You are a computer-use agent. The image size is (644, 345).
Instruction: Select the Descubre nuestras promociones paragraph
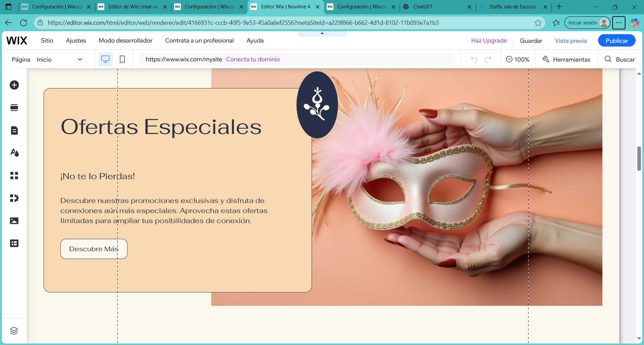[x=164, y=211]
